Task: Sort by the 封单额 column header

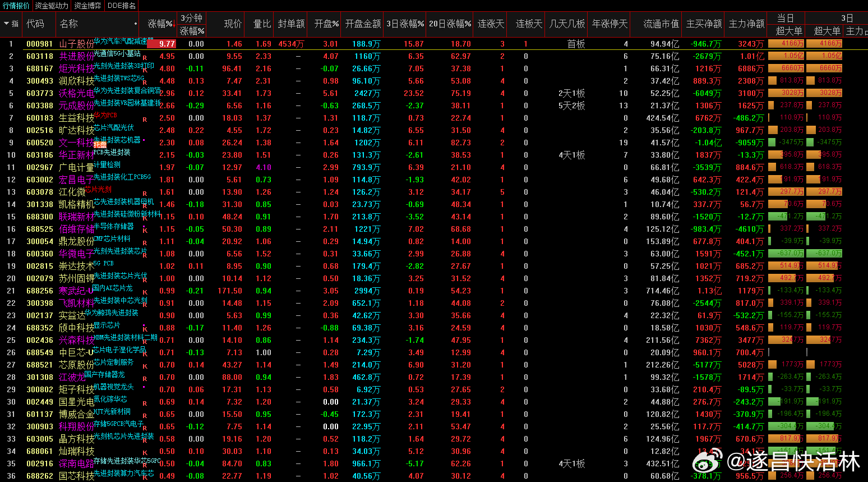Action: pyautogui.click(x=292, y=24)
